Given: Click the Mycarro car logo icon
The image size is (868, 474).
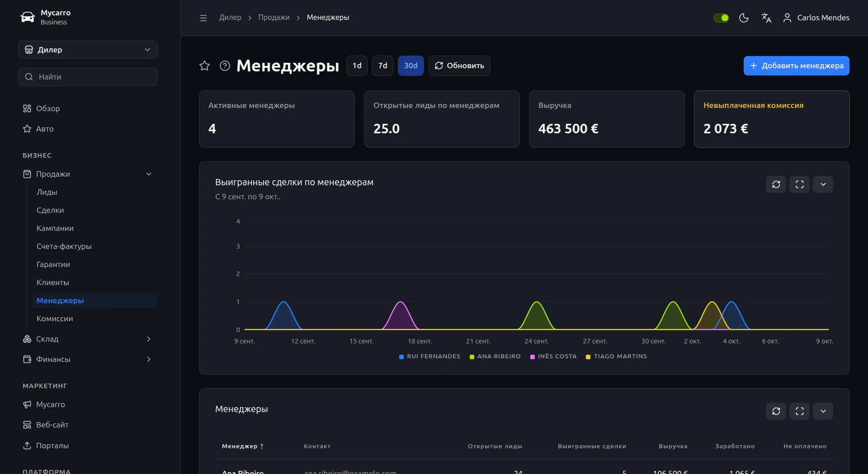Looking at the screenshot, I should 28,17.
